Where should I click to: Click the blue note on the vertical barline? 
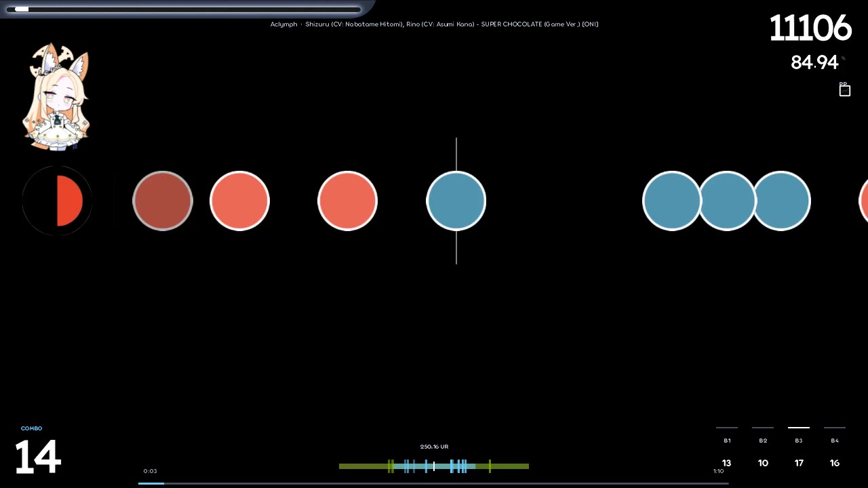(456, 201)
